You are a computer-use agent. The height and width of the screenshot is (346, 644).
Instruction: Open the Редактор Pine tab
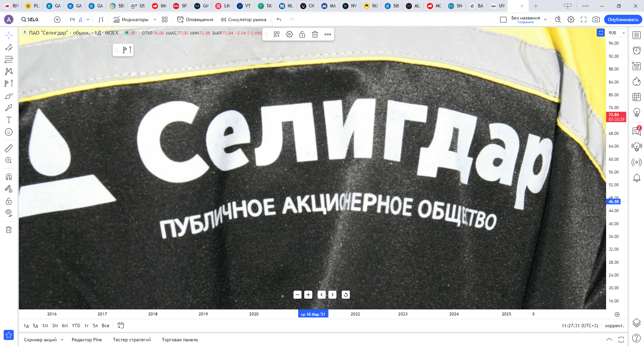click(87, 340)
